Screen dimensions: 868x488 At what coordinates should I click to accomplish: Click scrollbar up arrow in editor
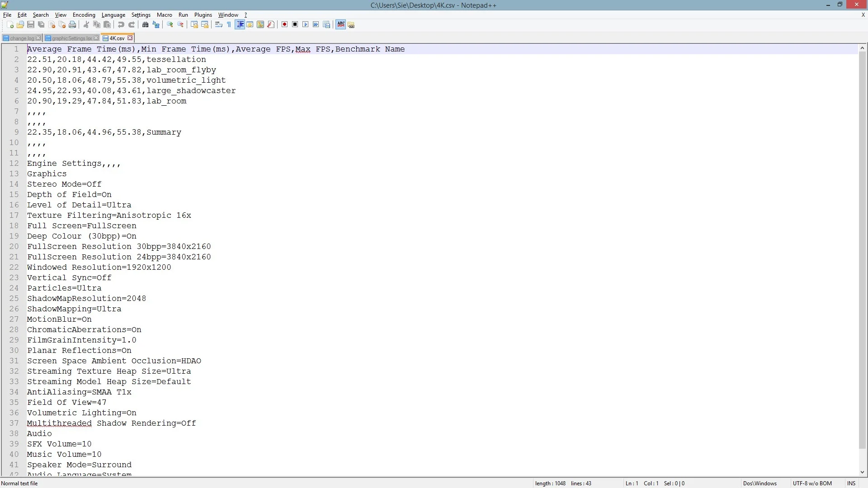[863, 48]
